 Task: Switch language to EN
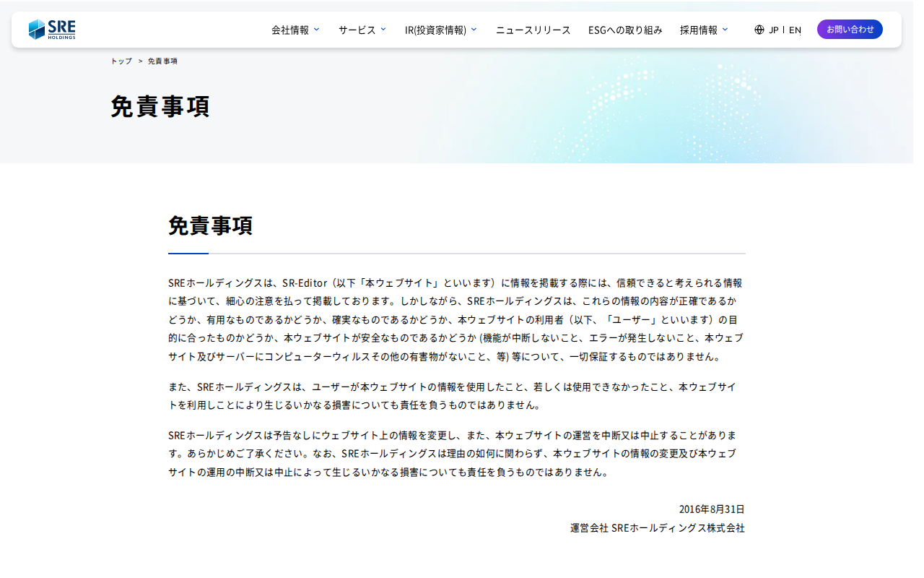(x=795, y=30)
